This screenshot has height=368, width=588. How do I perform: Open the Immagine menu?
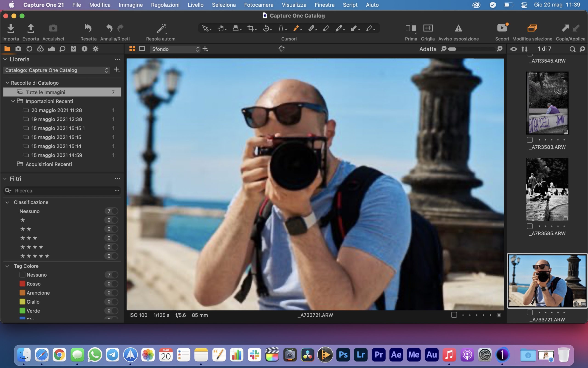pyautogui.click(x=131, y=5)
